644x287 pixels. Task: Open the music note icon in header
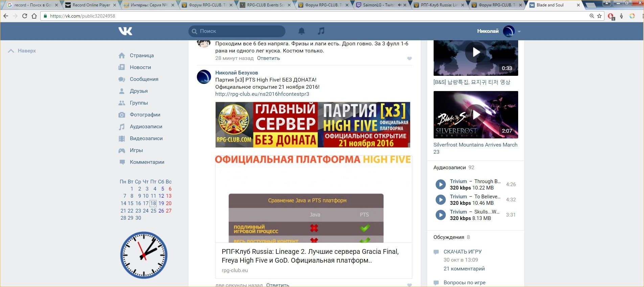321,31
